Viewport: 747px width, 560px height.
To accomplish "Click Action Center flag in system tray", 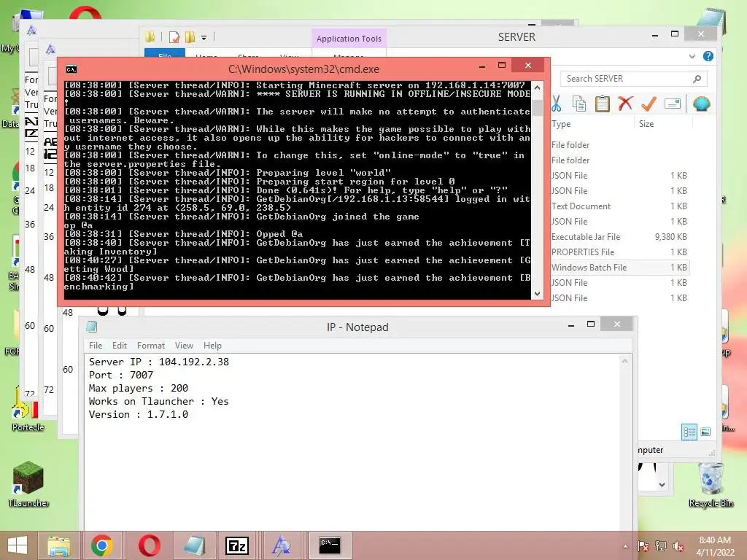I will pyautogui.click(x=643, y=546).
